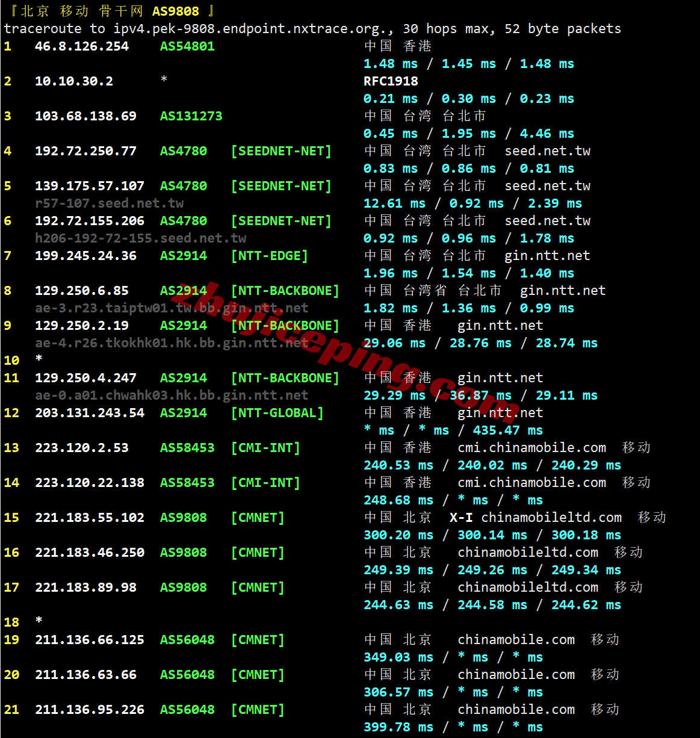Select IP address 199.245.24.36

pyautogui.click(x=85, y=256)
